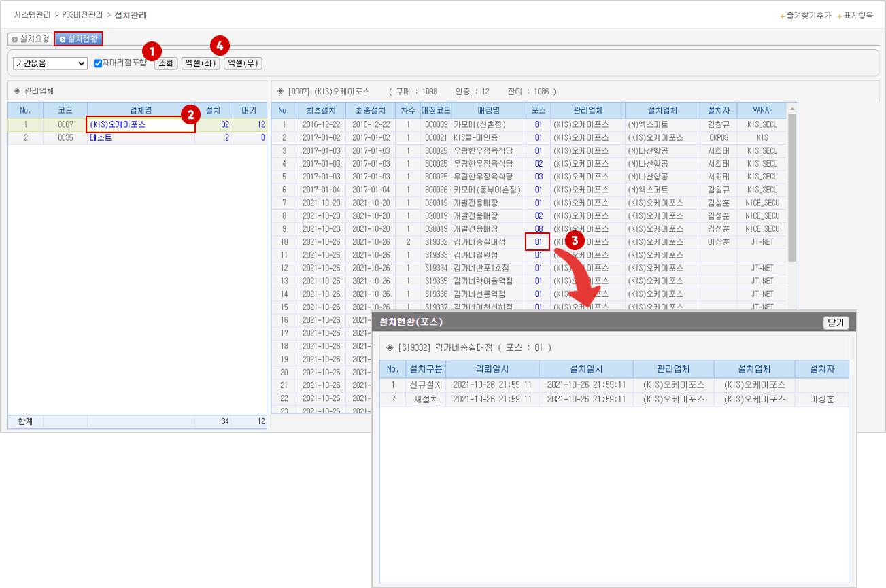Open the 기간없음 period dropdown
This screenshot has width=886, height=588.
point(50,63)
